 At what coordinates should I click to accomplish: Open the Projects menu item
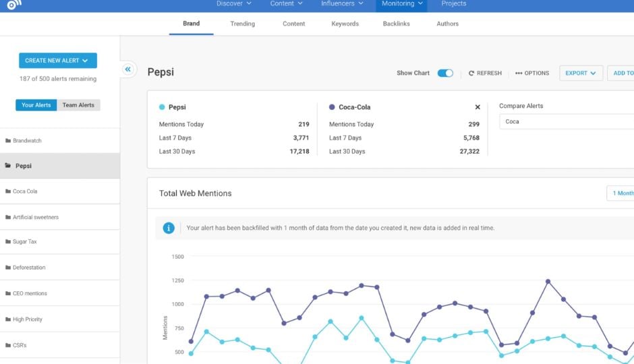(x=454, y=3)
